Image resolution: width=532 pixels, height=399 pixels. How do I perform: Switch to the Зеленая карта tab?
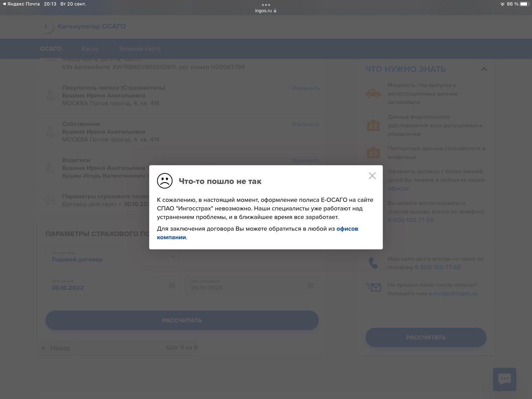[140, 49]
